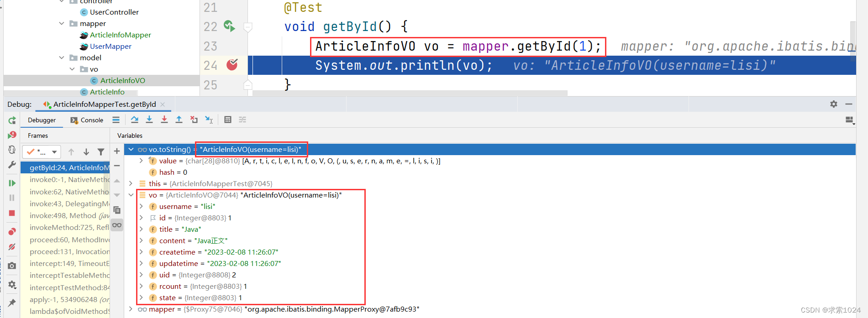Toggle the frames filter funnel icon

pyautogui.click(x=101, y=152)
